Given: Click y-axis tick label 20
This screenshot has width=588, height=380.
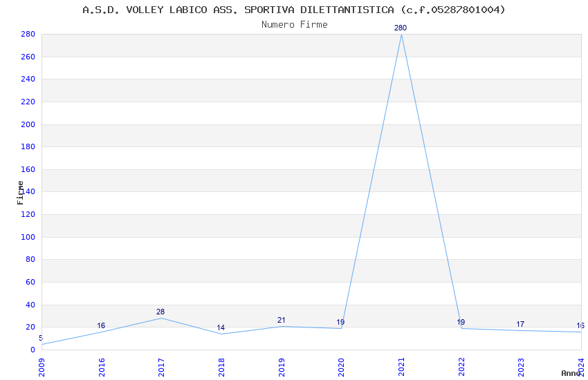Looking at the screenshot, I should point(30,327).
